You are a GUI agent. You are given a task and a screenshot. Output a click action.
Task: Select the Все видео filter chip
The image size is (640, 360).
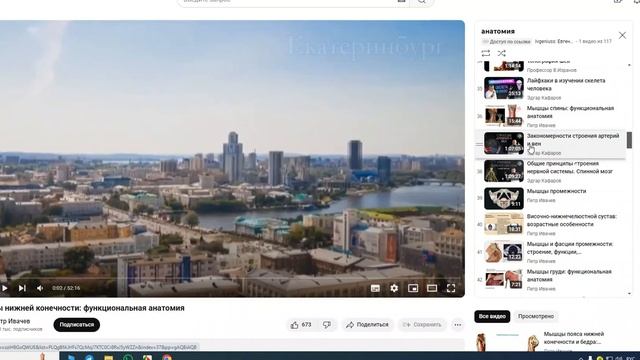point(492,316)
